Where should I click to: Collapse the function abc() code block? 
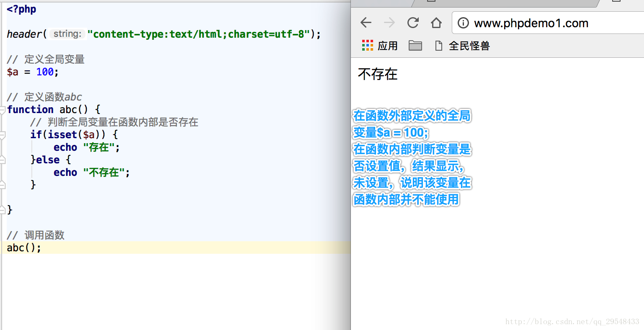tap(2, 110)
